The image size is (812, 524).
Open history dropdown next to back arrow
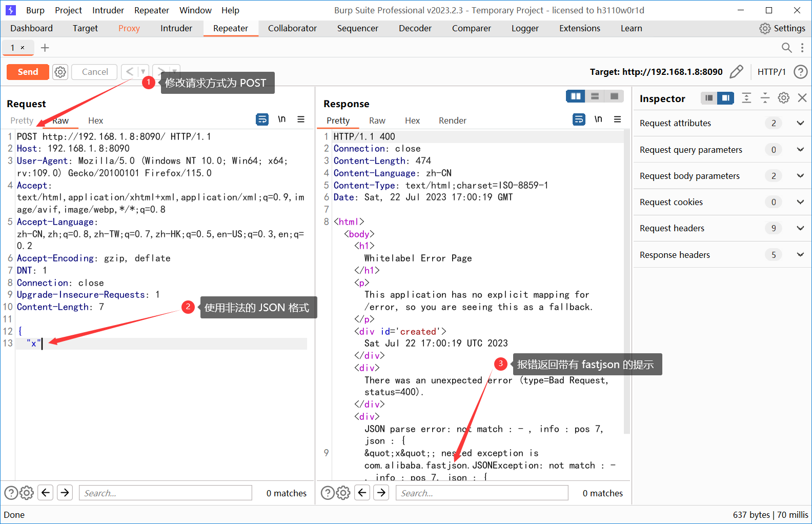(x=143, y=71)
